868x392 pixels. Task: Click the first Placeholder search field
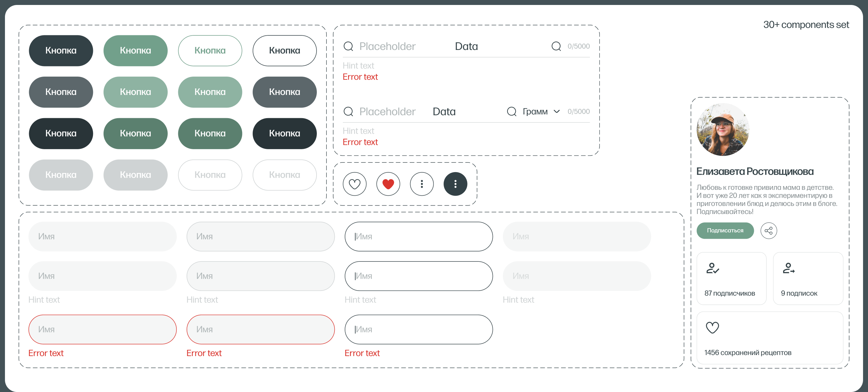click(387, 46)
